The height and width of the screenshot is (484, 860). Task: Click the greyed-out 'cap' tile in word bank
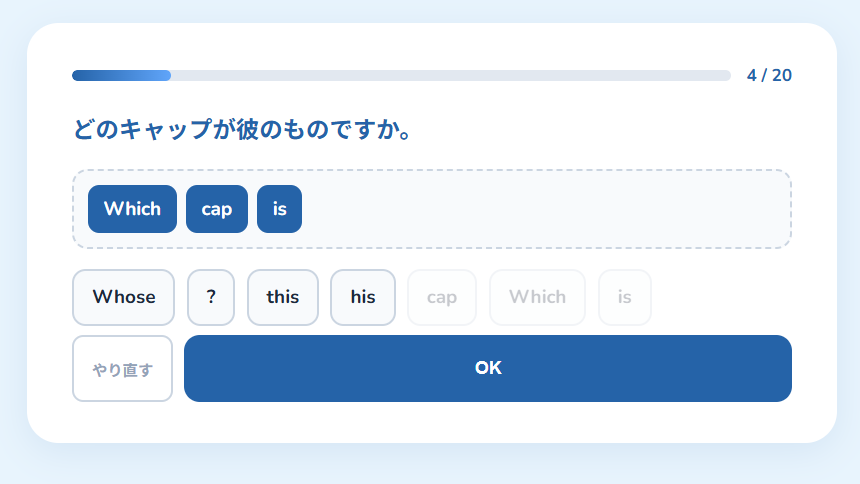point(442,297)
